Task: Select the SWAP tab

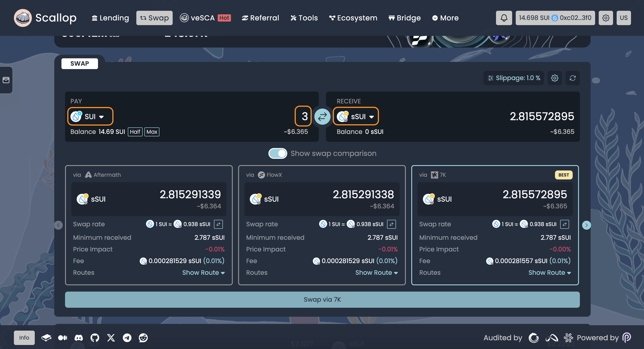Action: click(80, 63)
